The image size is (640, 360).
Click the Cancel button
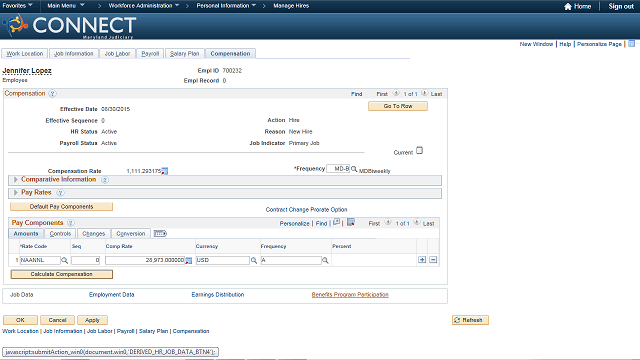tap(57, 320)
